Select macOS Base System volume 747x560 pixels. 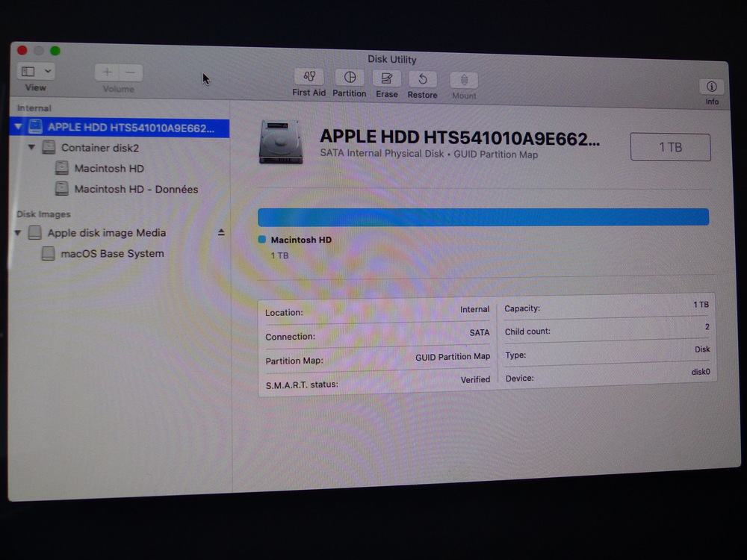(x=113, y=253)
